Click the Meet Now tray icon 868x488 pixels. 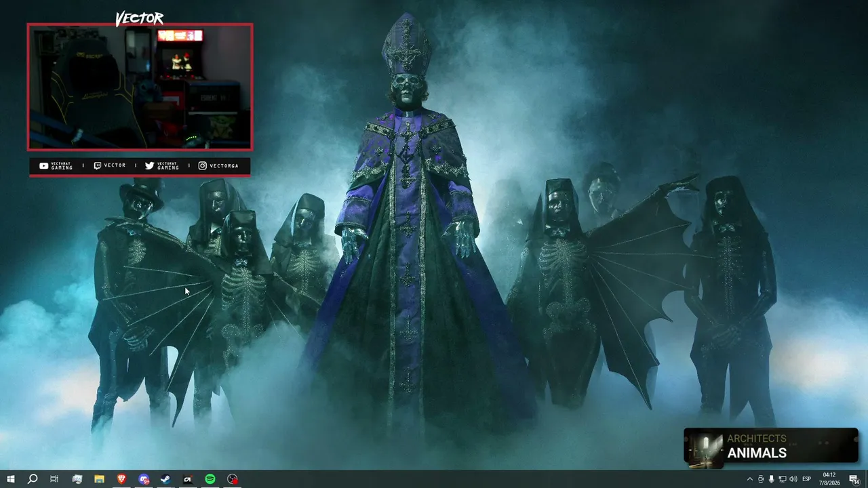[x=761, y=479]
